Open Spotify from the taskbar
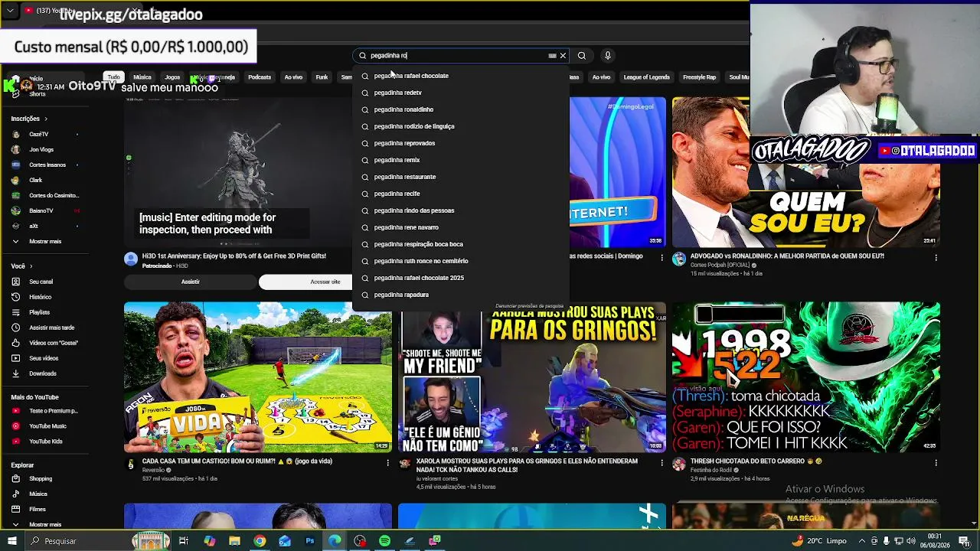980x551 pixels. [x=384, y=541]
